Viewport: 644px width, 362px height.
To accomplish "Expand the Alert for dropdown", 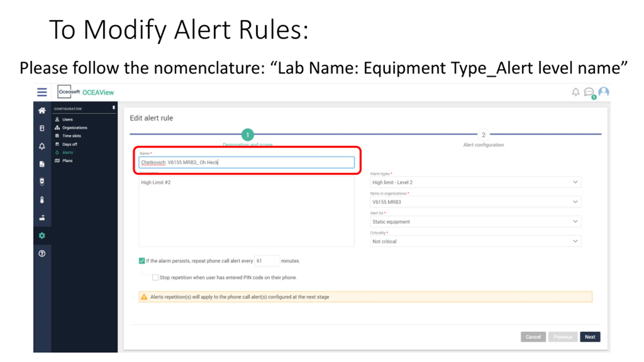I will [475, 222].
